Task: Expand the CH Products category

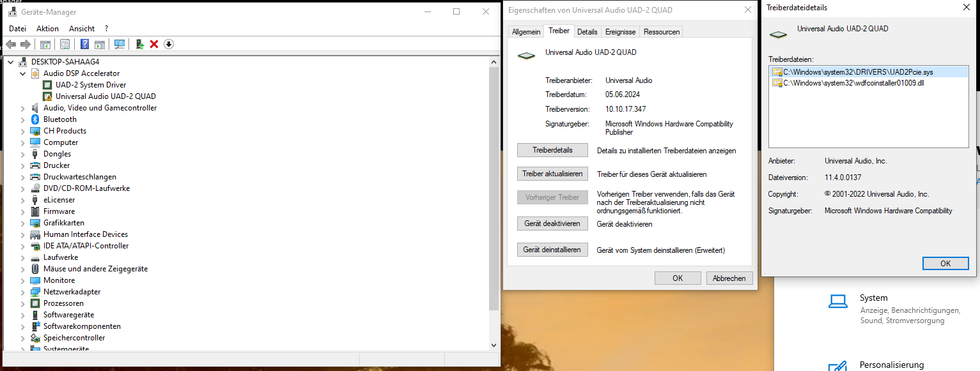Action: click(23, 131)
